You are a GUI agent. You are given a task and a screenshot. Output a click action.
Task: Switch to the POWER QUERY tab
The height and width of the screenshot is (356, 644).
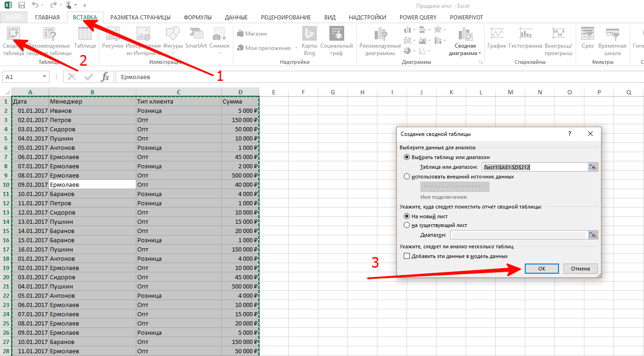(418, 17)
